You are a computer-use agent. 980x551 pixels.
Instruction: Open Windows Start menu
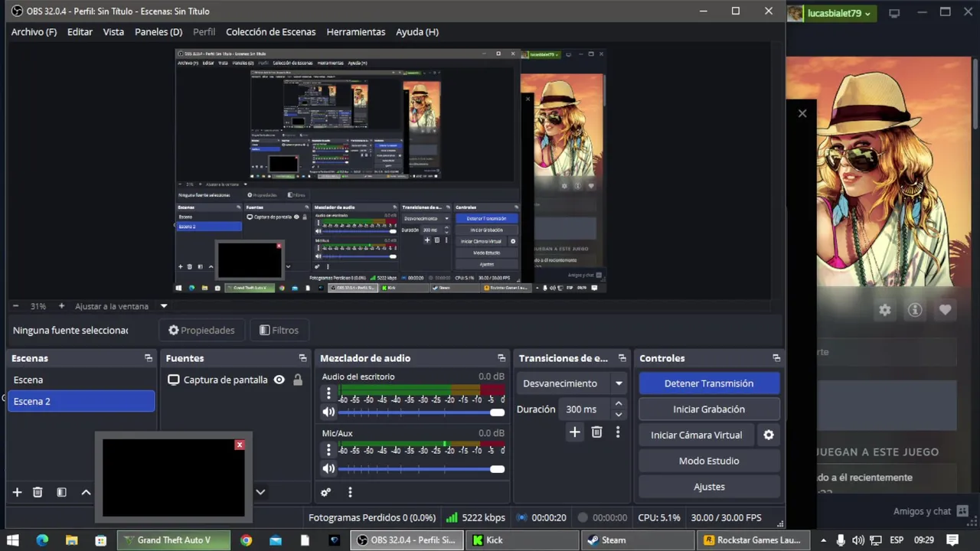click(x=13, y=540)
